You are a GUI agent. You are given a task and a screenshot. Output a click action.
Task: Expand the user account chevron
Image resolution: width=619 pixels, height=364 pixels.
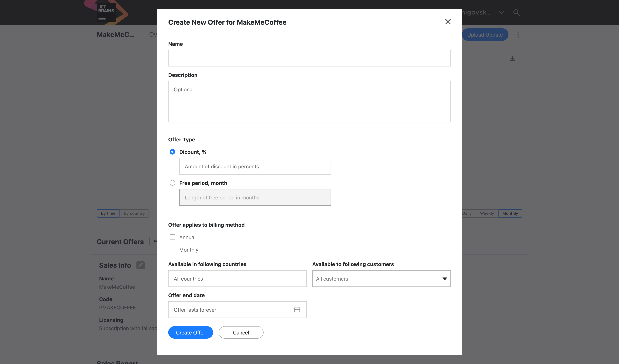501,13
